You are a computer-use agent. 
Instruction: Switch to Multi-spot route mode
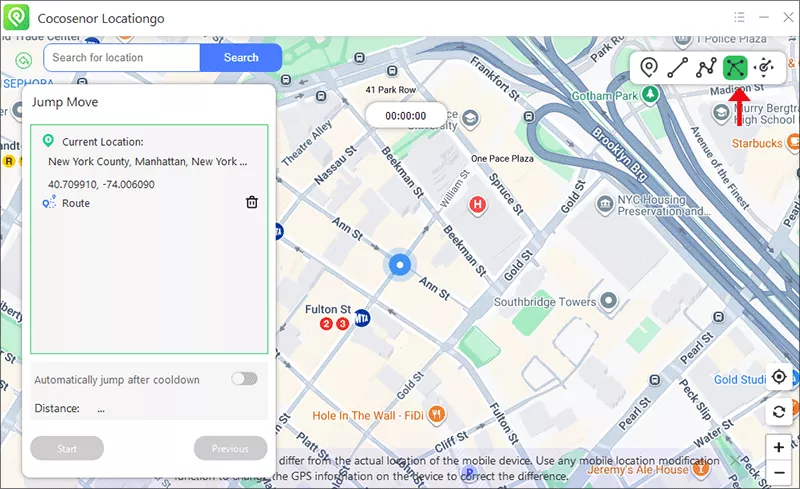click(x=706, y=68)
